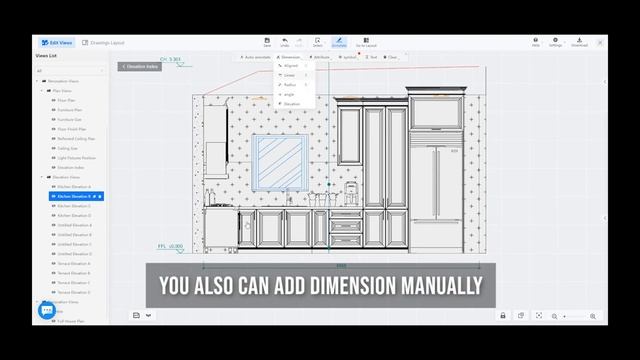
Task: Click the Annotate pencil tool icon
Action: [339, 40]
